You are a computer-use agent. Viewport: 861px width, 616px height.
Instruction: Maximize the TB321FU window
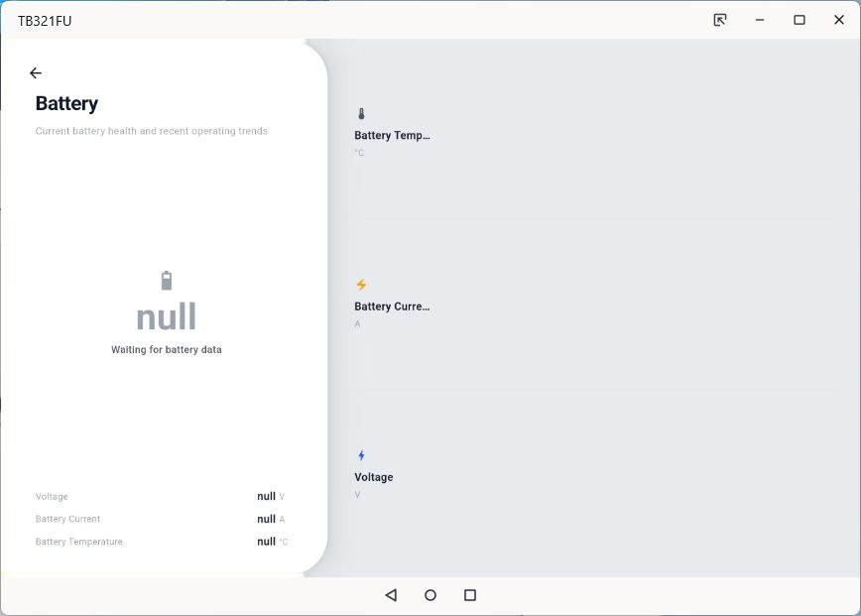[799, 20]
